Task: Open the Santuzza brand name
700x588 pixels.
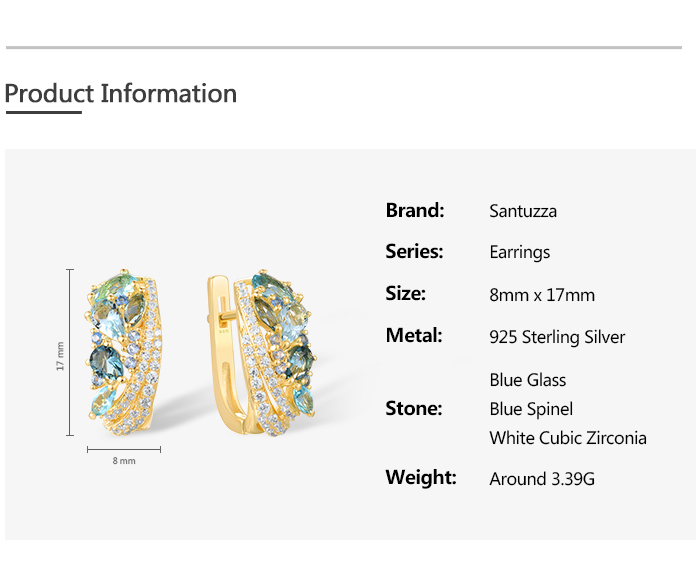Action: point(523,211)
